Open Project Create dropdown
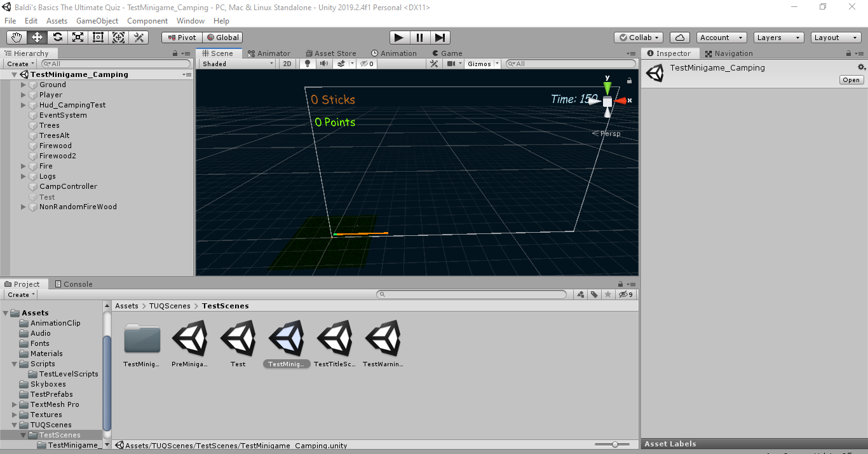The image size is (868, 454). [21, 294]
